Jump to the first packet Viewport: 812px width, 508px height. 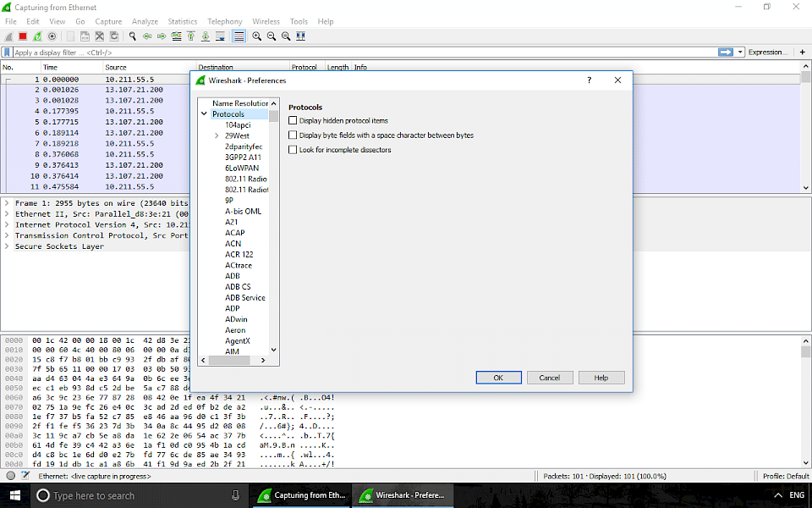pos(191,36)
